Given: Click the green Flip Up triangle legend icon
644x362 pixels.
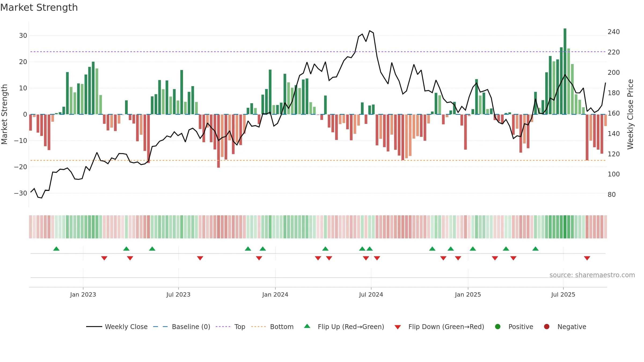Looking at the screenshot, I should point(307,326).
